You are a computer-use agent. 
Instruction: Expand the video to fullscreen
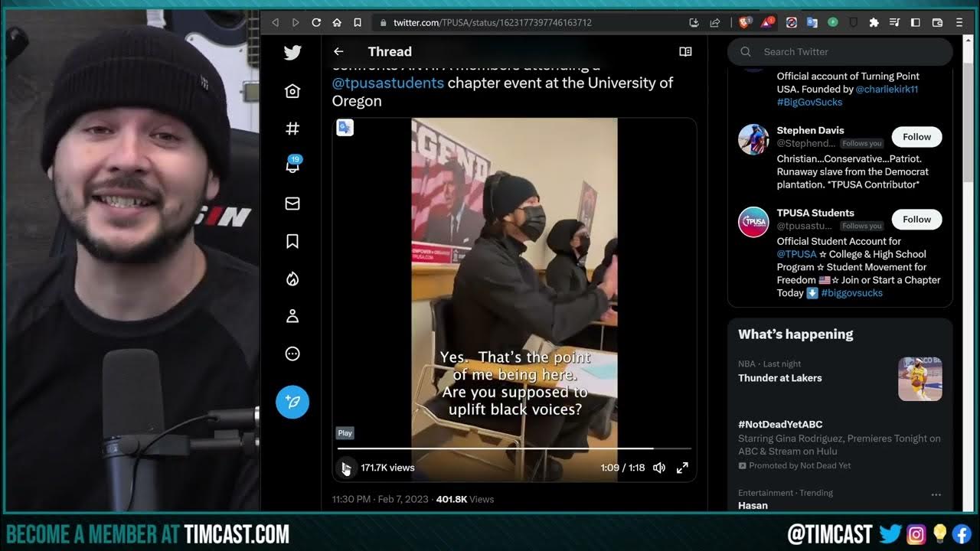click(x=682, y=468)
